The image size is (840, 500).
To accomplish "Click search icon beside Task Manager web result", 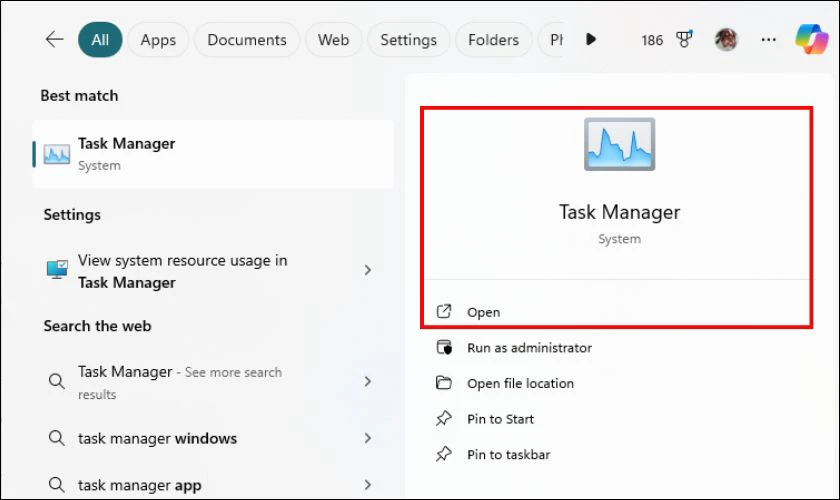I will click(x=56, y=381).
